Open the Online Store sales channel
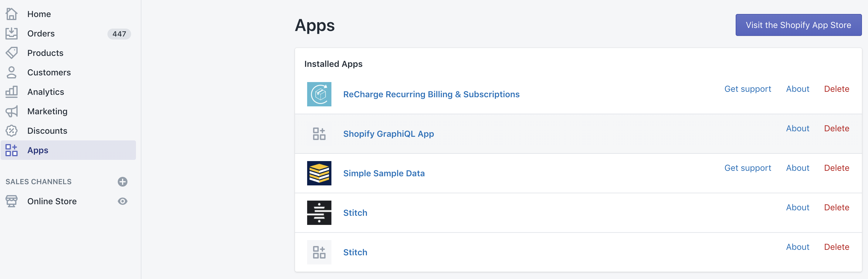This screenshot has width=868, height=279. [52, 201]
